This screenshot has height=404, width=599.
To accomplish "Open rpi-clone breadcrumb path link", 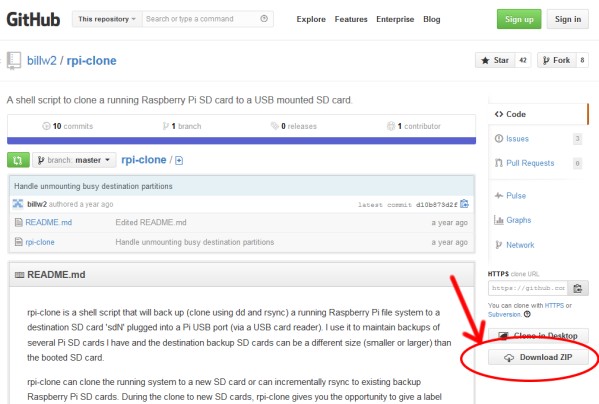I will (x=144, y=160).
